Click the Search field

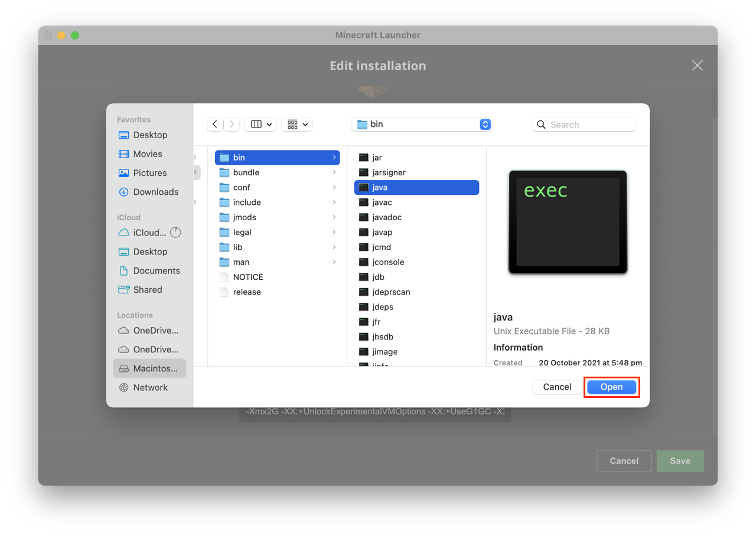click(584, 124)
